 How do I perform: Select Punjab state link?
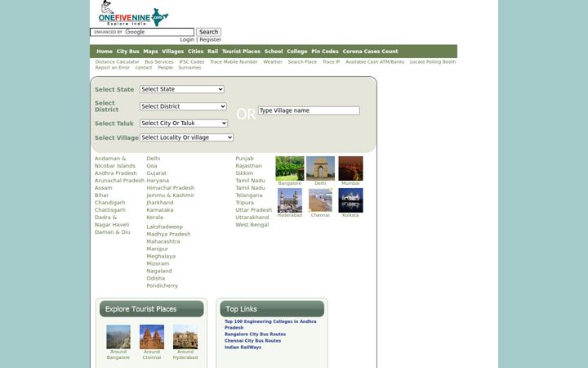(244, 159)
